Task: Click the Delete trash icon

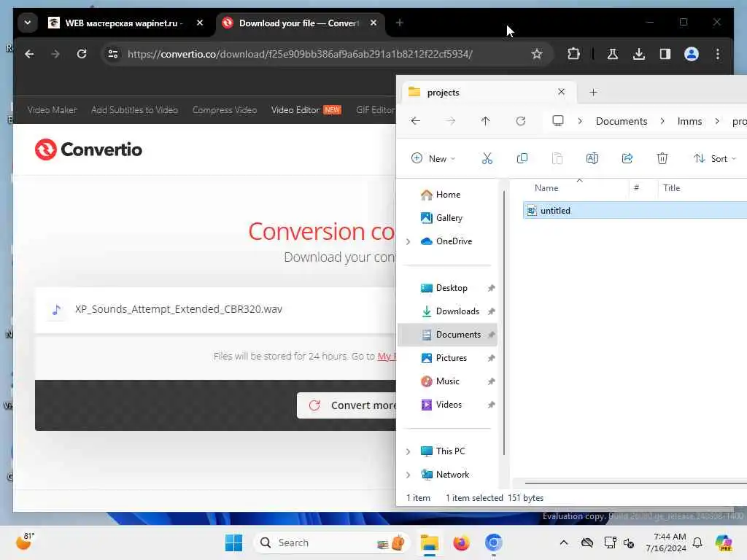Action: coord(662,158)
